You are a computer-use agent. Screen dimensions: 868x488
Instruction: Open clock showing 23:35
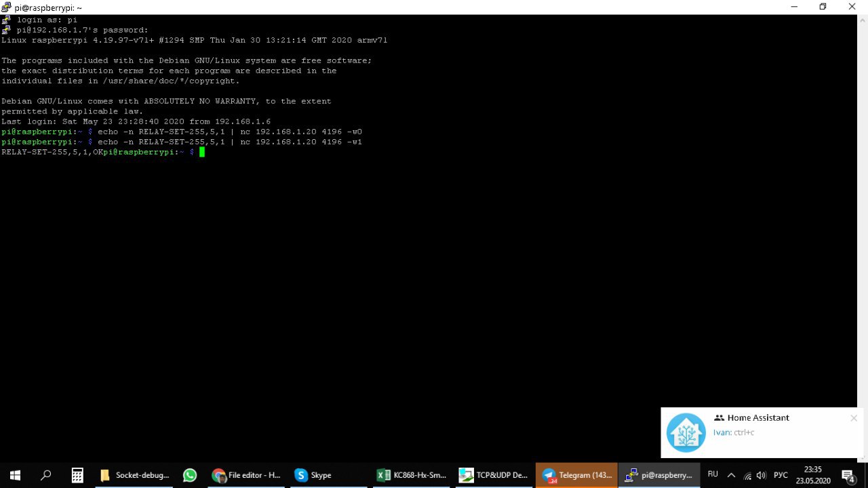coord(813,475)
